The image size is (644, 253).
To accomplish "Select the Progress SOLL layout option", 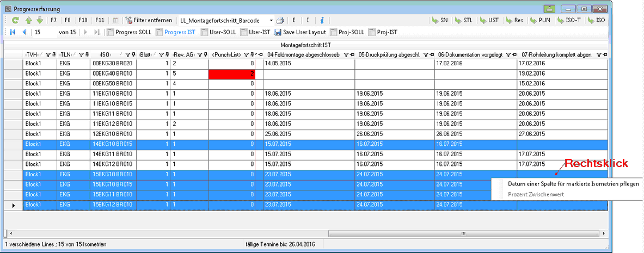I will click(111, 32).
